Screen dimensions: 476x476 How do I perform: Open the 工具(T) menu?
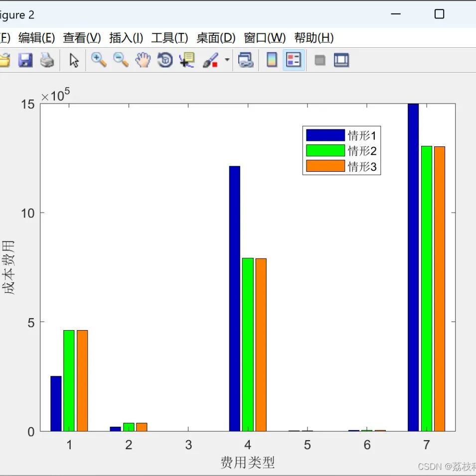click(x=169, y=38)
